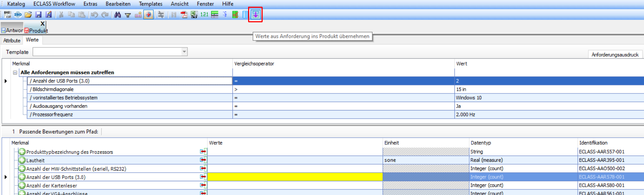The height and width of the screenshot is (195, 644).
Task: Click the green plus icon beside Lautheit
Action: pyautogui.click(x=22, y=160)
